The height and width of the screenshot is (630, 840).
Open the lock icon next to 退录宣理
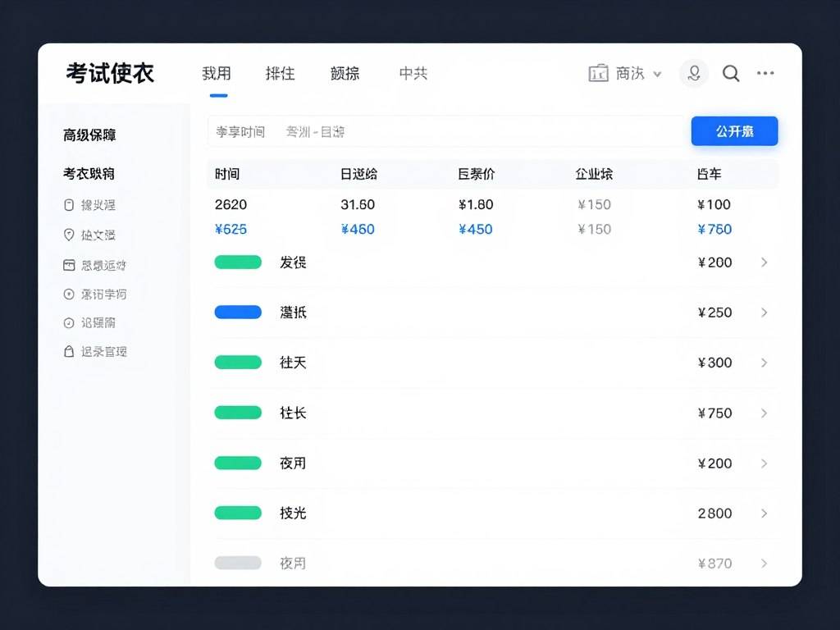tap(69, 351)
